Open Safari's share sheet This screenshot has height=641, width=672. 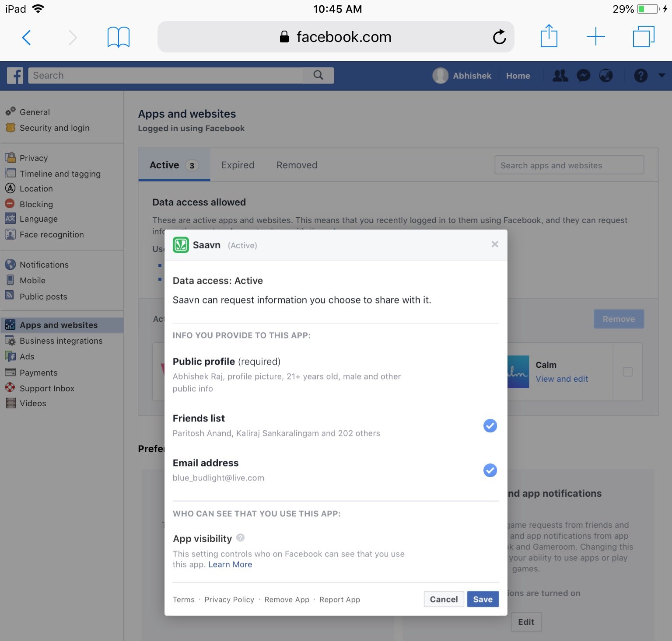549,37
